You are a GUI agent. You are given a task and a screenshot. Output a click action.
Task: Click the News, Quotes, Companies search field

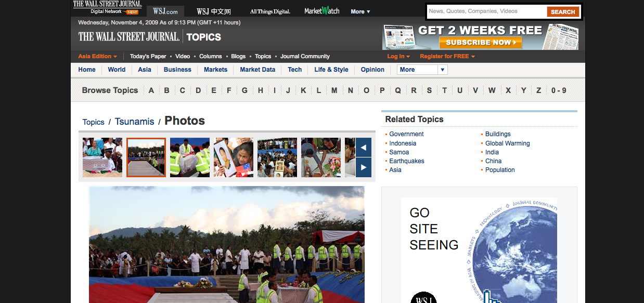pos(486,11)
